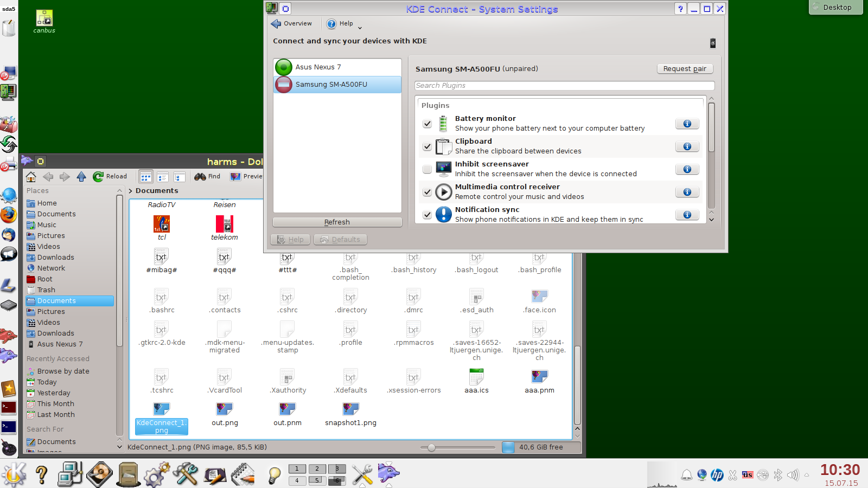
Task: Open info for Multimedia control receiver plugin
Action: (x=687, y=192)
